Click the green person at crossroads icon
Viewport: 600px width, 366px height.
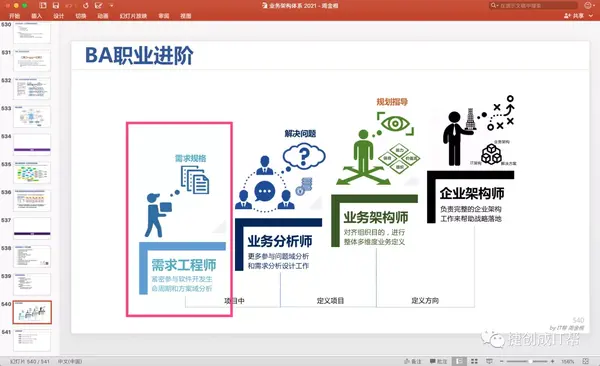coord(363,158)
